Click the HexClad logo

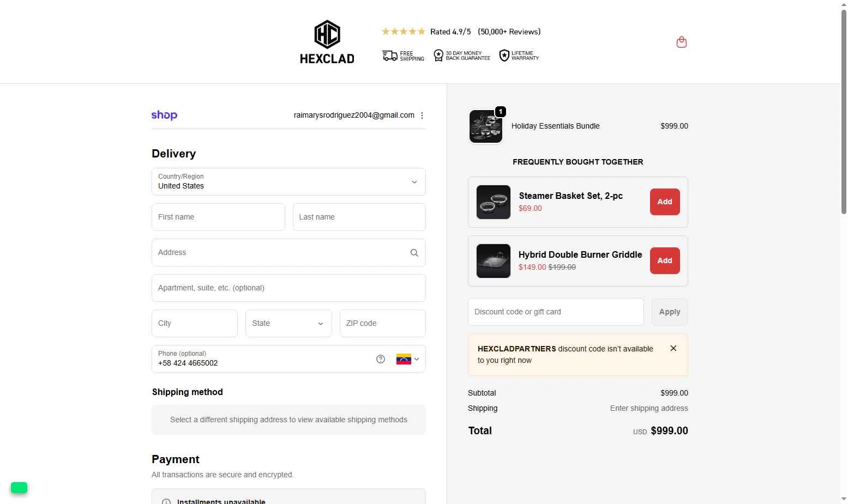click(327, 42)
